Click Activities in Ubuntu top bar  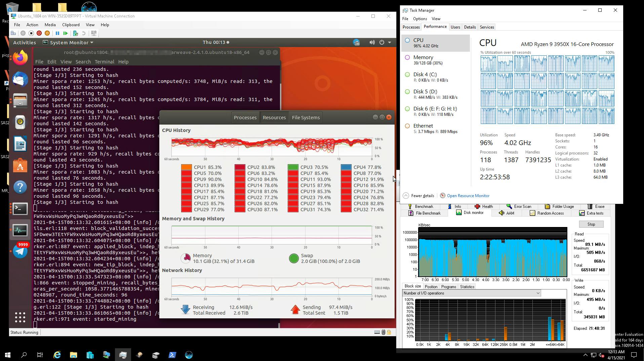click(24, 43)
